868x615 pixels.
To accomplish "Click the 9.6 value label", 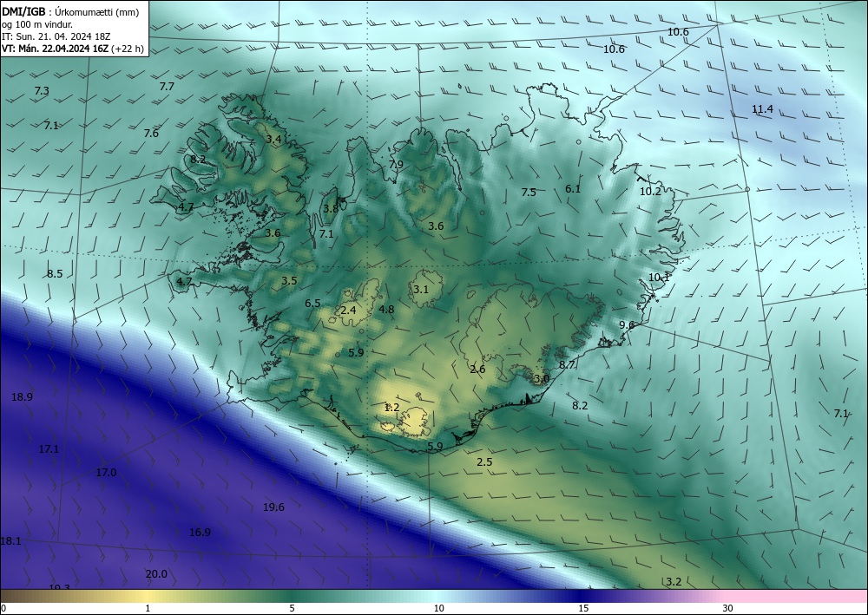I will [627, 325].
